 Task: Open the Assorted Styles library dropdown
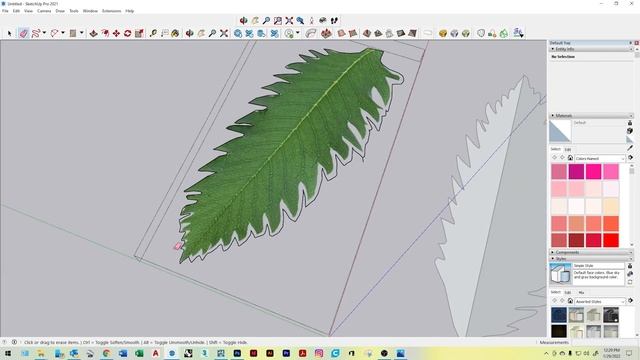coord(600,302)
